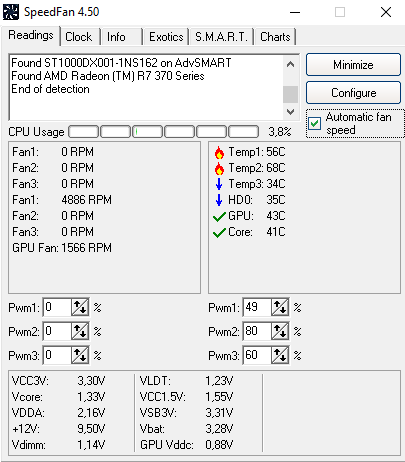Screen dimensions: 405x462
Task: Click the Vcore 1,33V voltage reading
Action: [58, 397]
